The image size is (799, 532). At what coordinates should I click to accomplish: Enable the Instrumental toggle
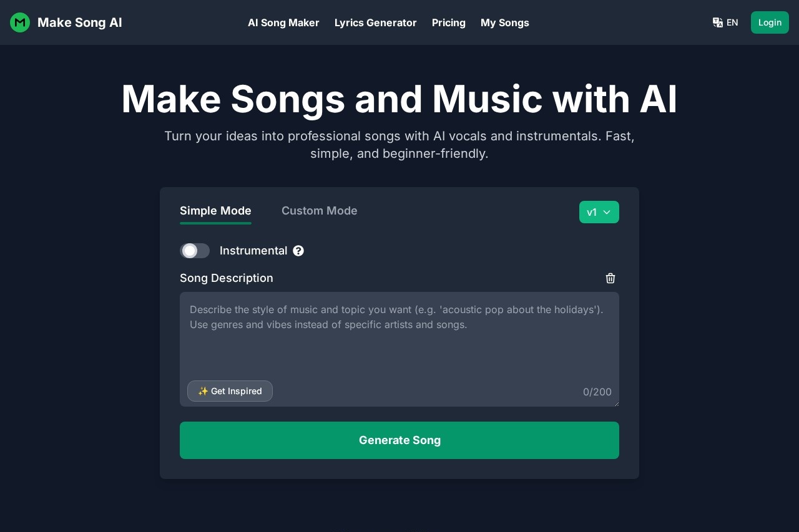195,251
